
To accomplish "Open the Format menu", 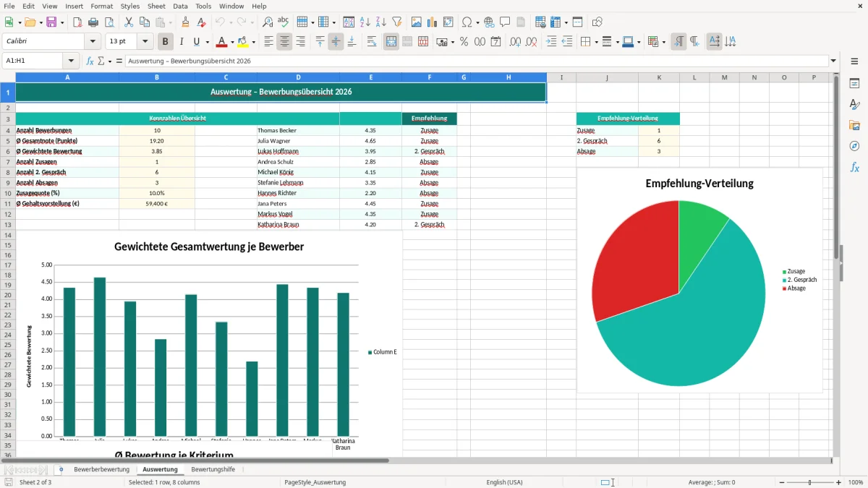I will coord(102,6).
